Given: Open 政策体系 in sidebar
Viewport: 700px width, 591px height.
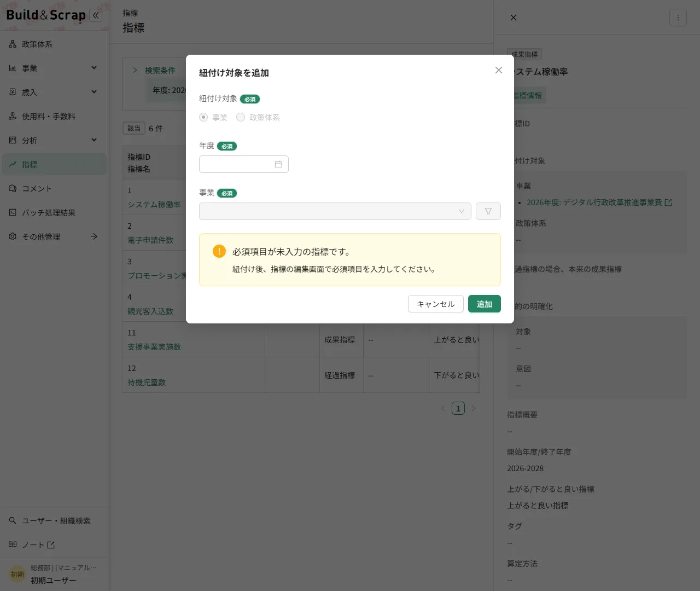Looking at the screenshot, I should 54,44.
